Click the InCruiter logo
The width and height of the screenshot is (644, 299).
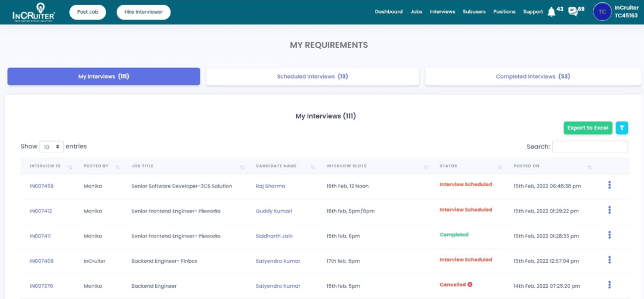(34, 12)
